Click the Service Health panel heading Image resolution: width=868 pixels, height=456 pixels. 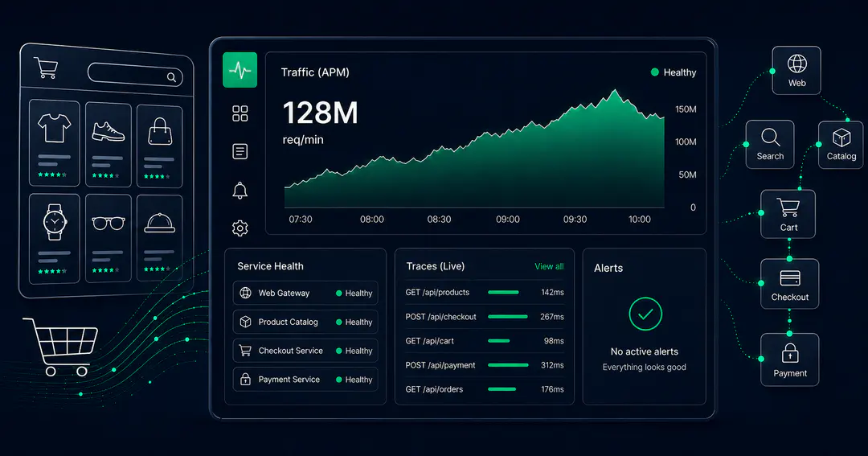[270, 266]
